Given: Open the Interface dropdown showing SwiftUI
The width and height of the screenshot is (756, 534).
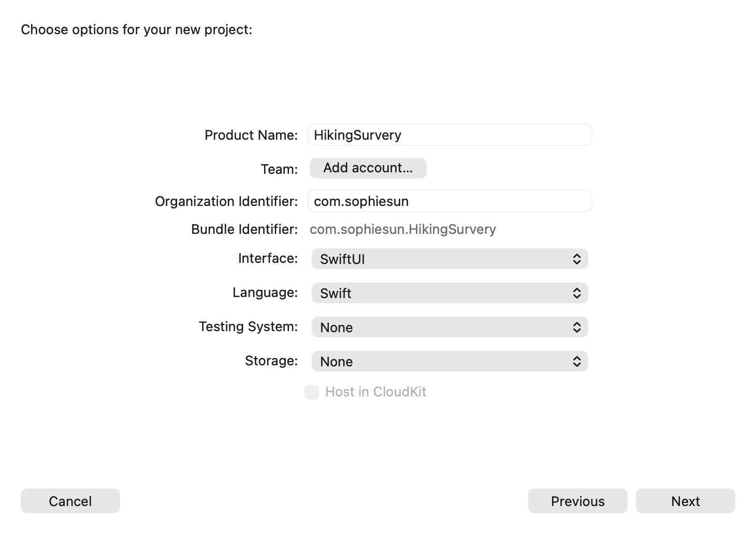Looking at the screenshot, I should [449, 259].
